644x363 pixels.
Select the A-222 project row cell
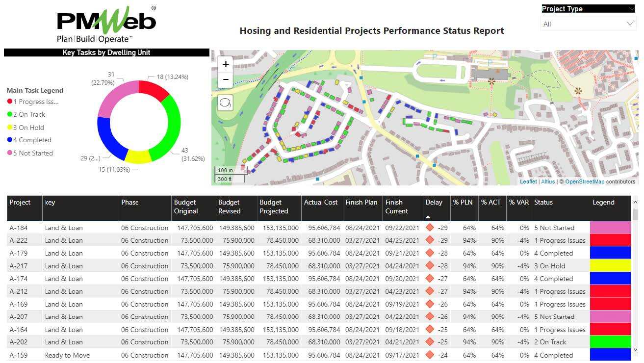pyautogui.click(x=19, y=240)
